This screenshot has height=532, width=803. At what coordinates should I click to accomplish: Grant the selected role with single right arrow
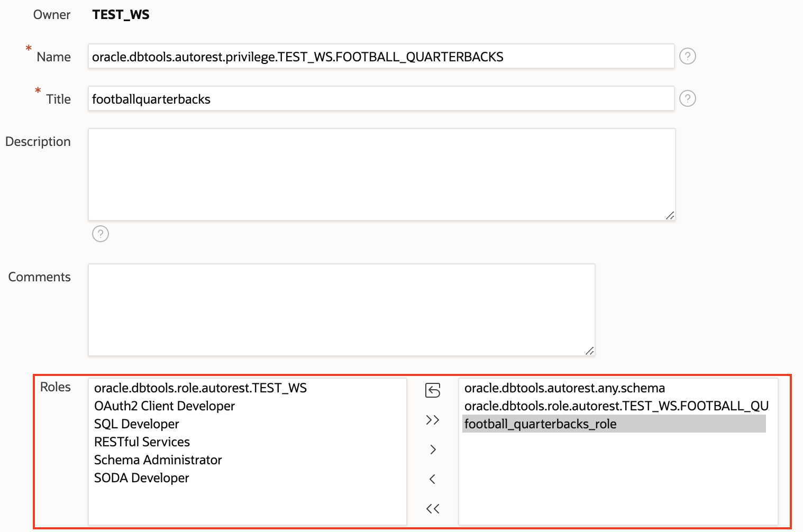(432, 449)
